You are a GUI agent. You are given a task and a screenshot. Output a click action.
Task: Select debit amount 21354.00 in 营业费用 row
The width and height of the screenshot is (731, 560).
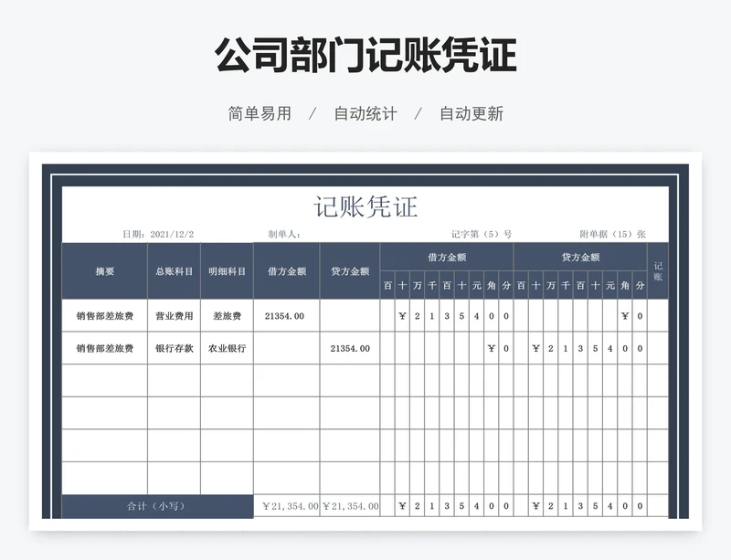point(284,316)
